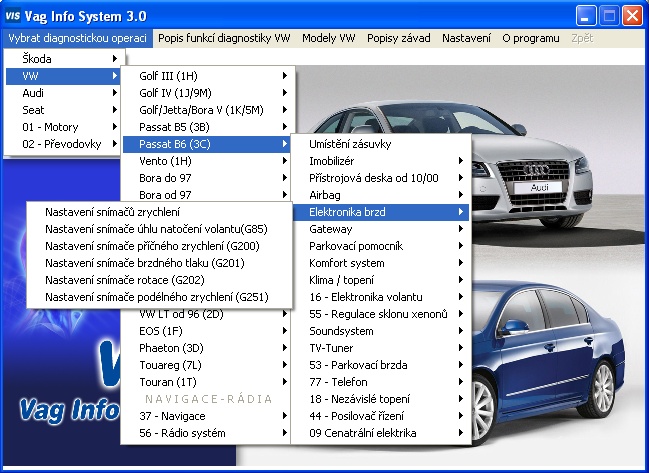Choose EOS (1F) model
Screen dimensions: 649x473
pyautogui.click(x=208, y=331)
